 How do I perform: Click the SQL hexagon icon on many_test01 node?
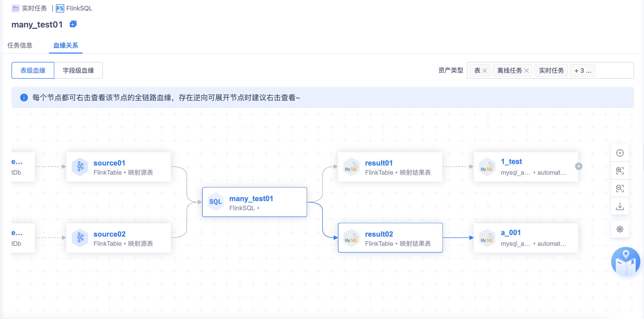(215, 202)
